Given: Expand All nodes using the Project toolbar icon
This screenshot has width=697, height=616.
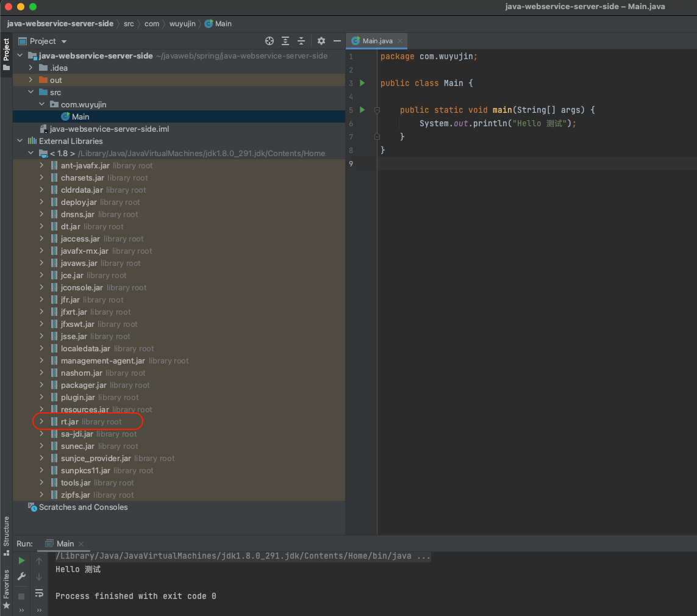Looking at the screenshot, I should (x=285, y=41).
